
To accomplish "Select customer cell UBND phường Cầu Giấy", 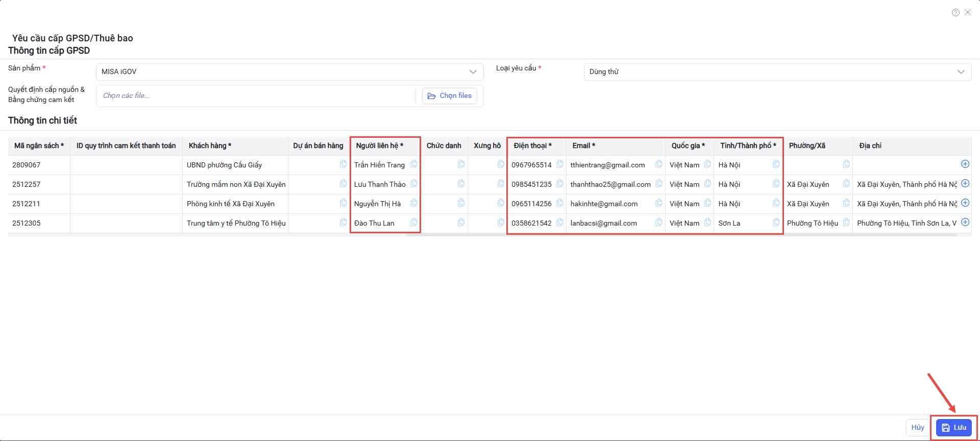I will 225,165.
